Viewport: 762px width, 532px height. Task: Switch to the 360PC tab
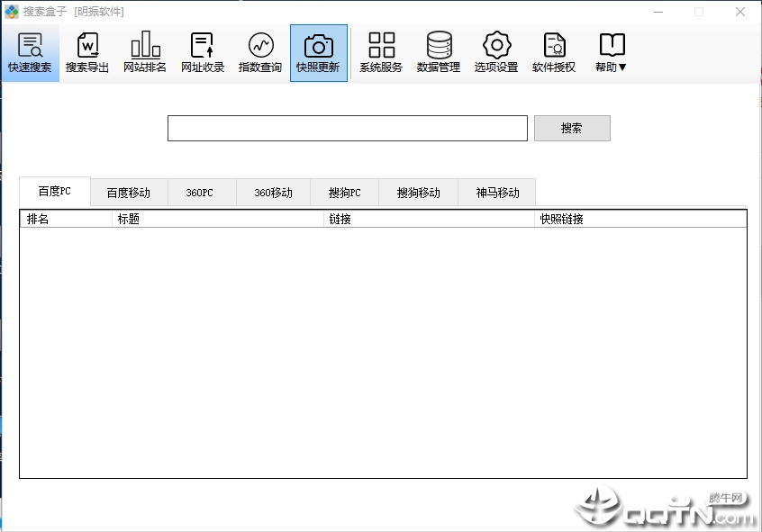200,193
